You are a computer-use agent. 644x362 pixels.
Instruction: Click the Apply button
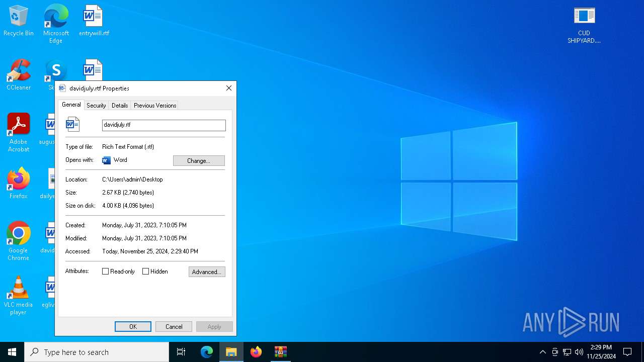pos(214,326)
